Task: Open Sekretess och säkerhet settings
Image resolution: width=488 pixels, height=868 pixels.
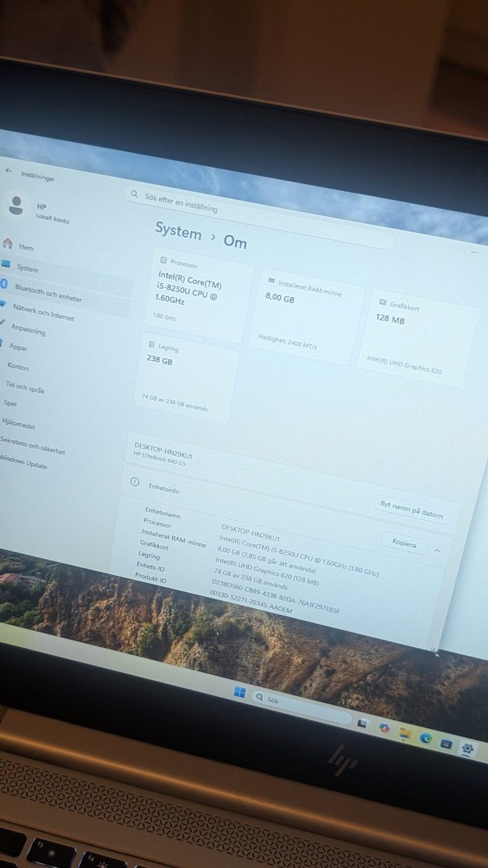Action: coord(33,446)
